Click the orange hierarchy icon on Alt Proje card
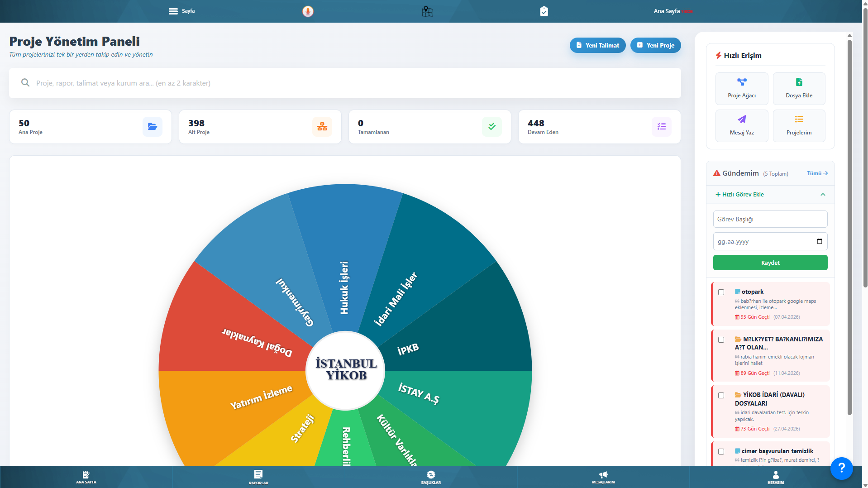Image resolution: width=868 pixels, height=488 pixels. point(322,127)
